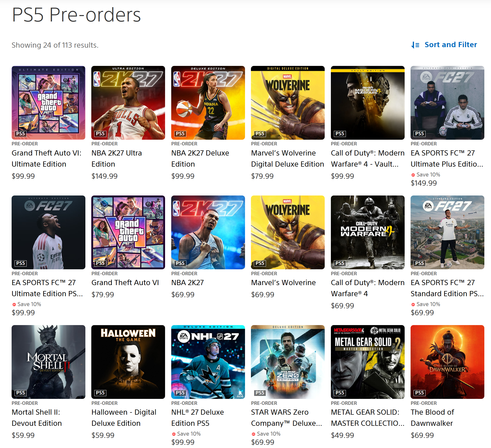Select the Modern Warfare 4 Vault Edition cover
Screen dimensions: 491x448
pyautogui.click(x=368, y=103)
